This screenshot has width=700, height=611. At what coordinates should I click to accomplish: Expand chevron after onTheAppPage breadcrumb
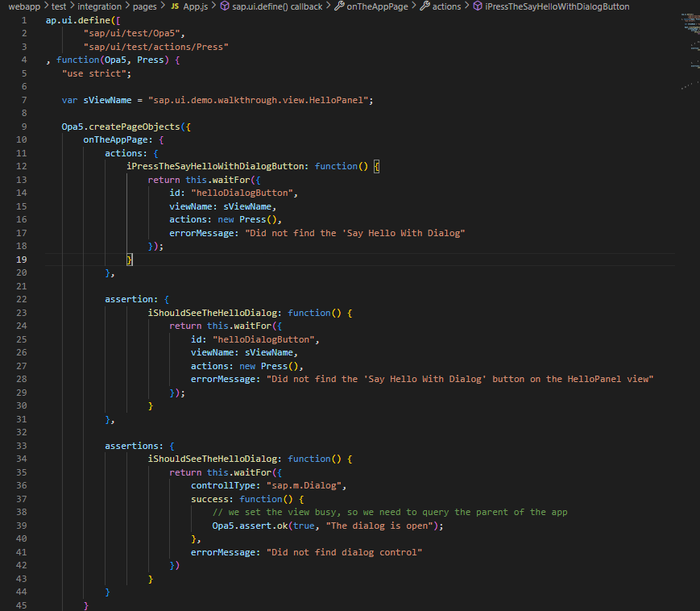414,6
